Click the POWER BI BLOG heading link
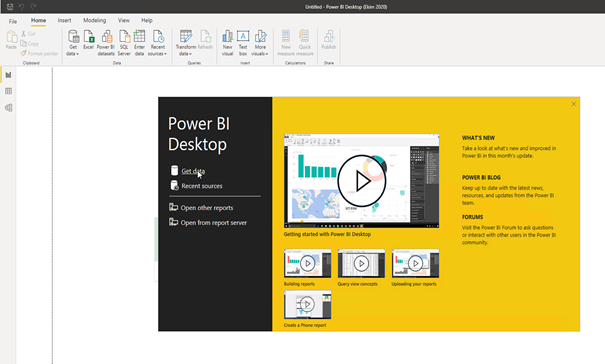The width and height of the screenshot is (605, 364). point(481,178)
